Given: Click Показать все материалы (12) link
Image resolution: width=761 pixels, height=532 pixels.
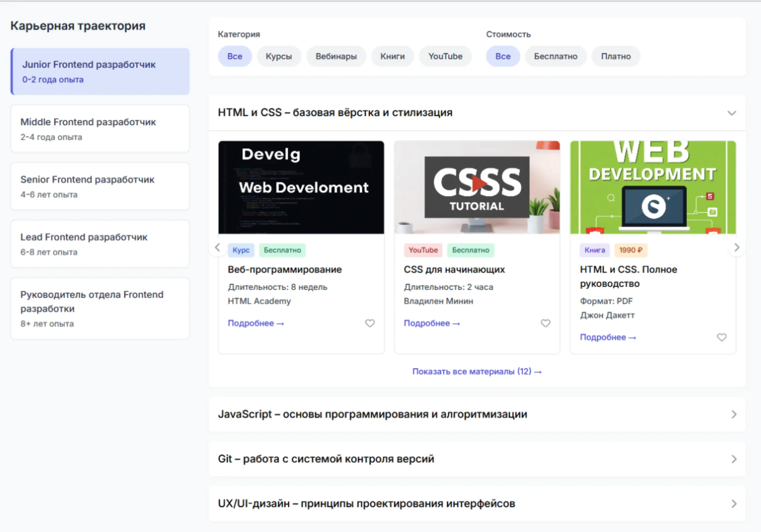Looking at the screenshot, I should (477, 372).
